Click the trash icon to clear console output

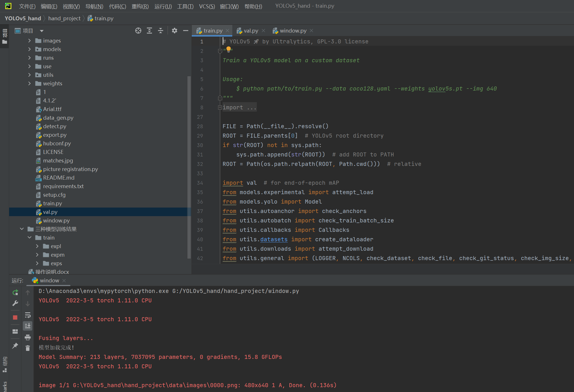[28, 348]
